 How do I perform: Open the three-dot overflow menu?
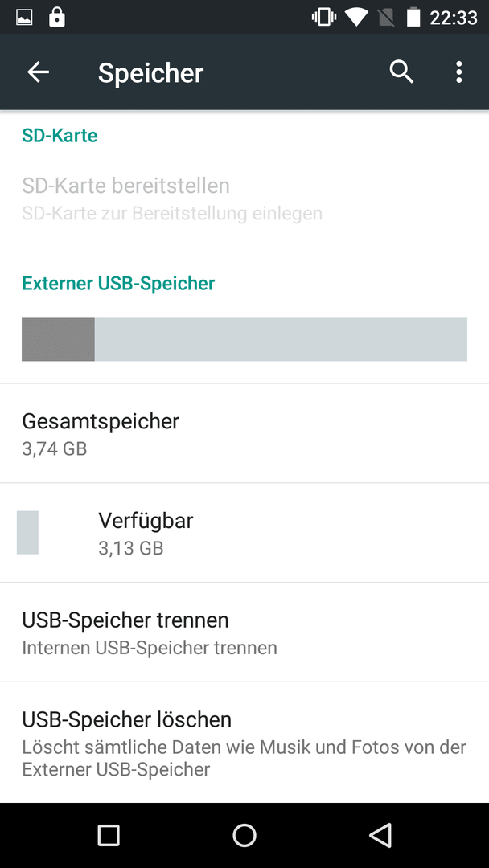tap(458, 72)
